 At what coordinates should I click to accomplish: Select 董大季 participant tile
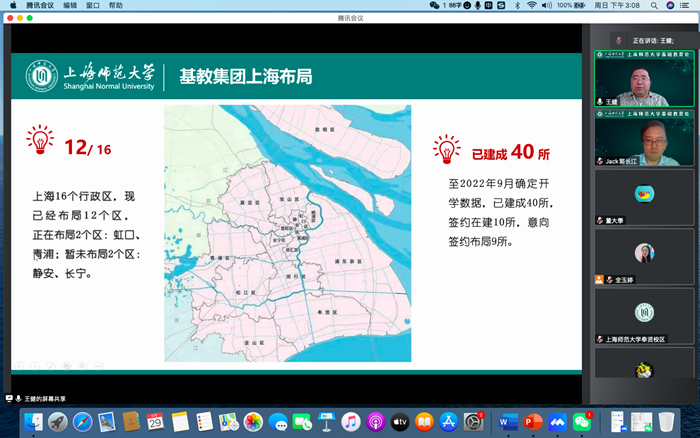coord(644,197)
